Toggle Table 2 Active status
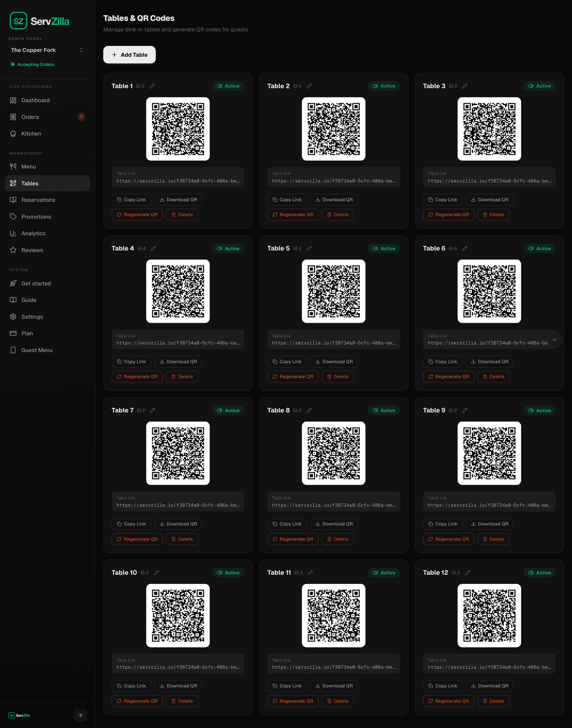Image resolution: width=572 pixels, height=728 pixels. [384, 86]
